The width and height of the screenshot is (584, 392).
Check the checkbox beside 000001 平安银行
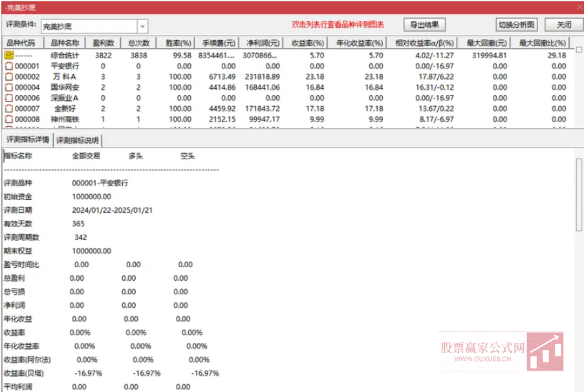[8, 65]
